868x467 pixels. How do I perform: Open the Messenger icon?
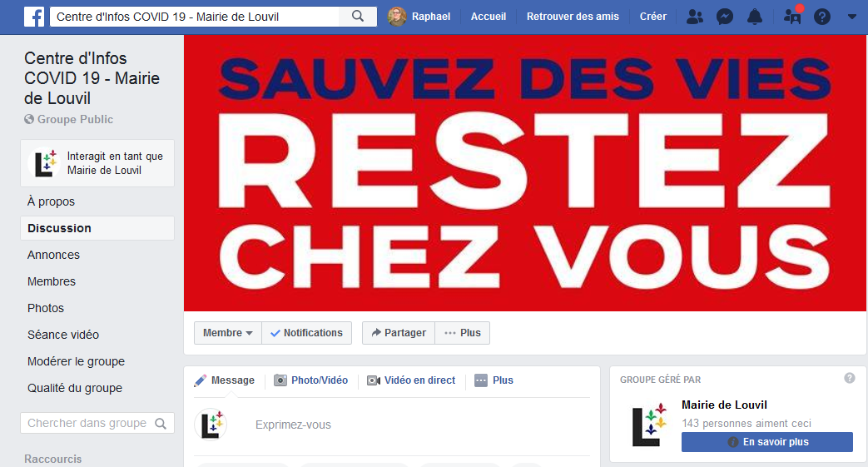pos(725,17)
